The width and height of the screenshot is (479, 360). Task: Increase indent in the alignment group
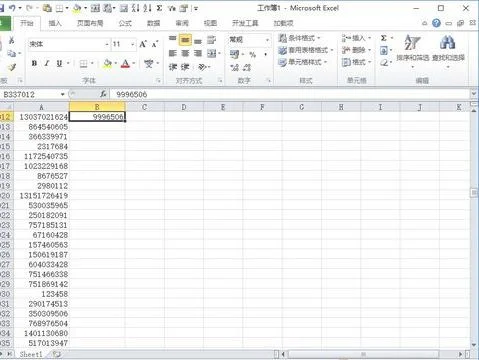coord(185,67)
